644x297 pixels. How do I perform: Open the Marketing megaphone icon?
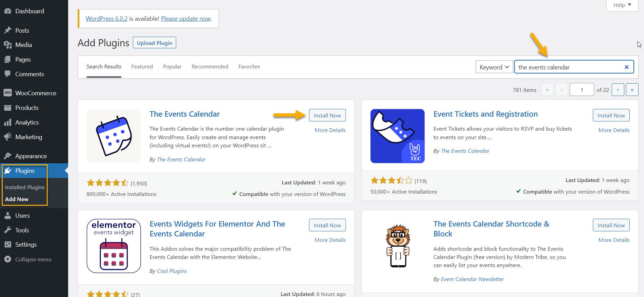pos(8,137)
